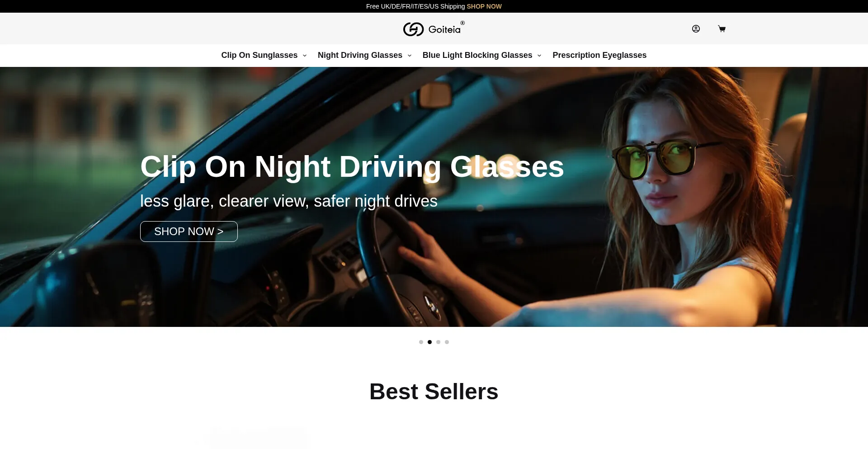868x449 pixels.
Task: Click the Best Sellers heading
Action: click(x=434, y=392)
